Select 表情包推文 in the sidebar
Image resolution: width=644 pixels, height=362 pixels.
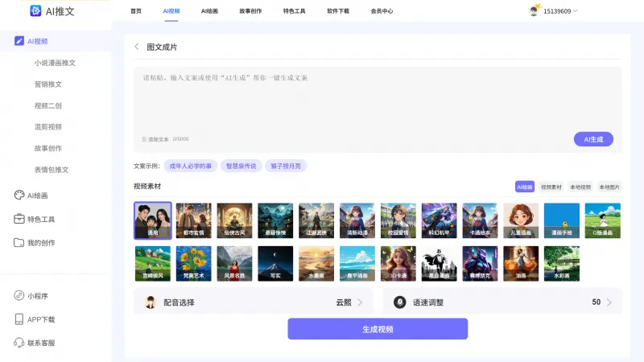(x=52, y=170)
